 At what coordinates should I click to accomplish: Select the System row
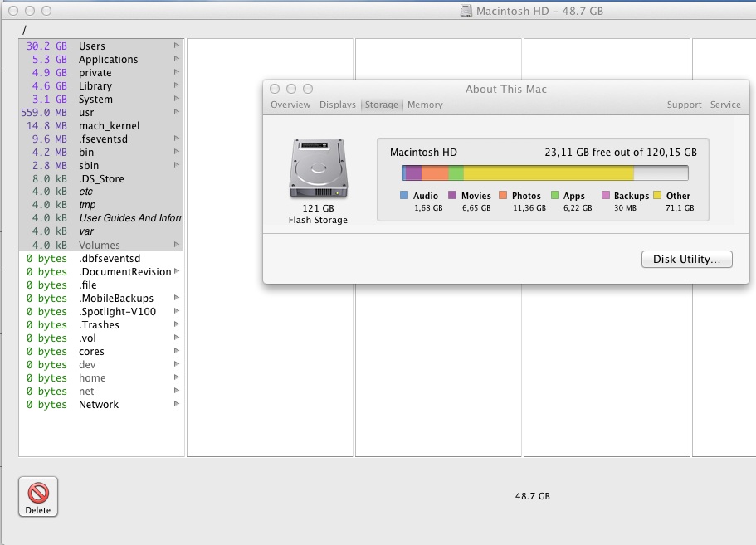tap(101, 100)
